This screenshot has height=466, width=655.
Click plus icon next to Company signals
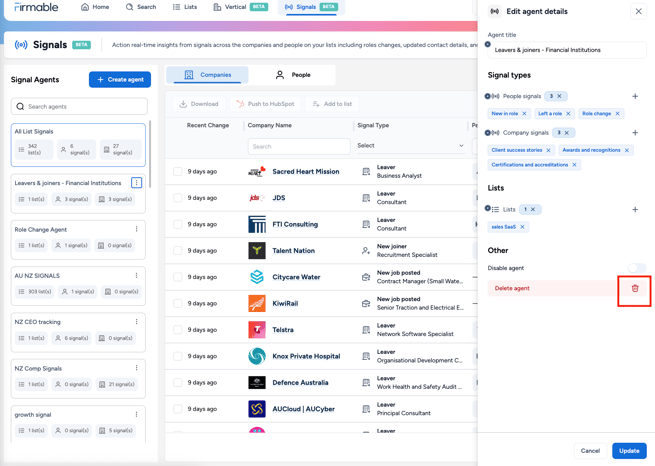pos(635,133)
